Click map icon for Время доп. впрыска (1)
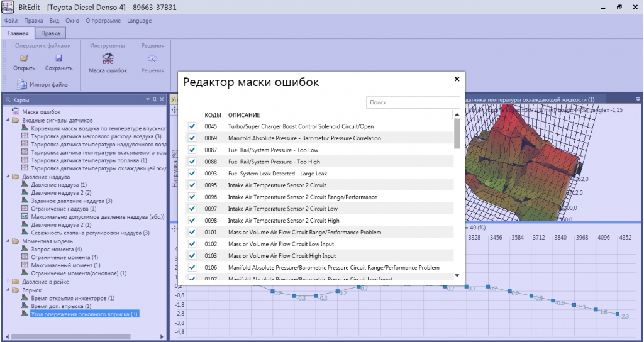This screenshot has height=342, width=644. pos(25,306)
